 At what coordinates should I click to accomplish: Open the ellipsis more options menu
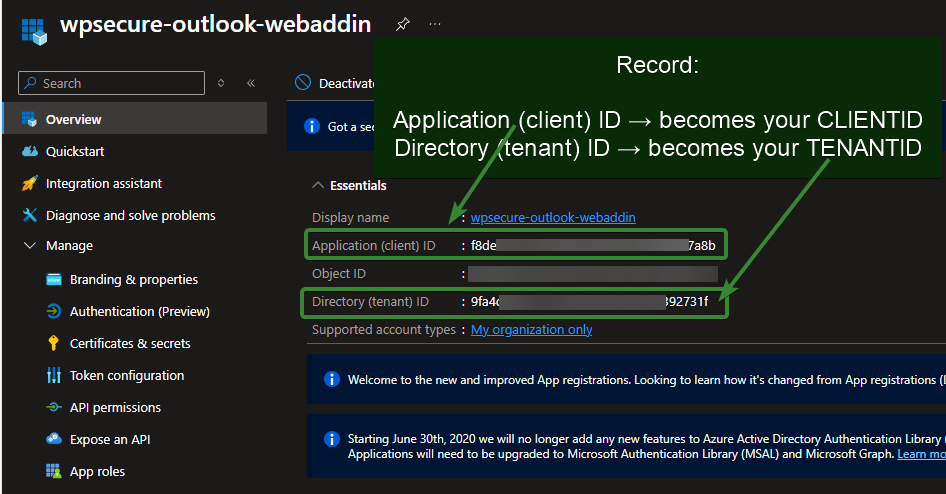coord(435,24)
